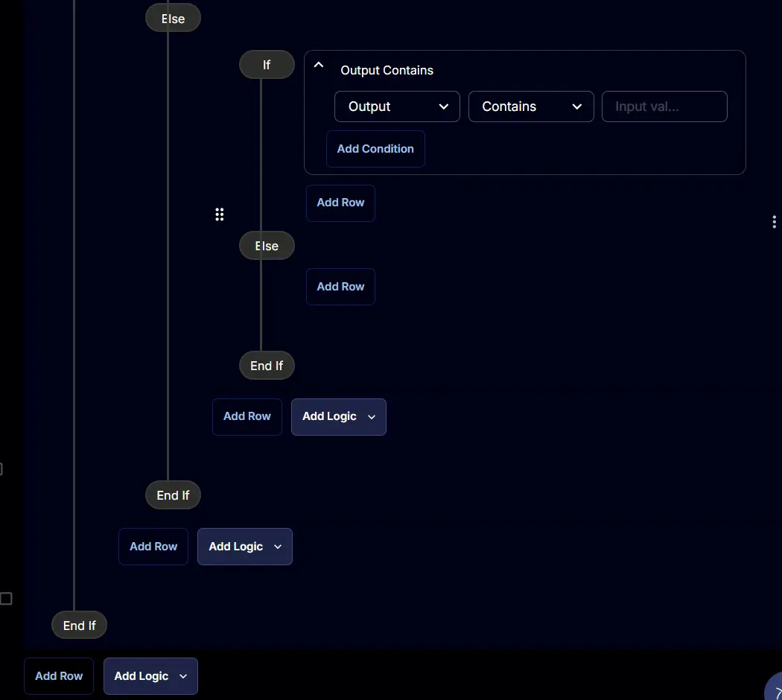Open the bottom Add Logic dropdown
The image size is (782, 700).
[x=150, y=676]
